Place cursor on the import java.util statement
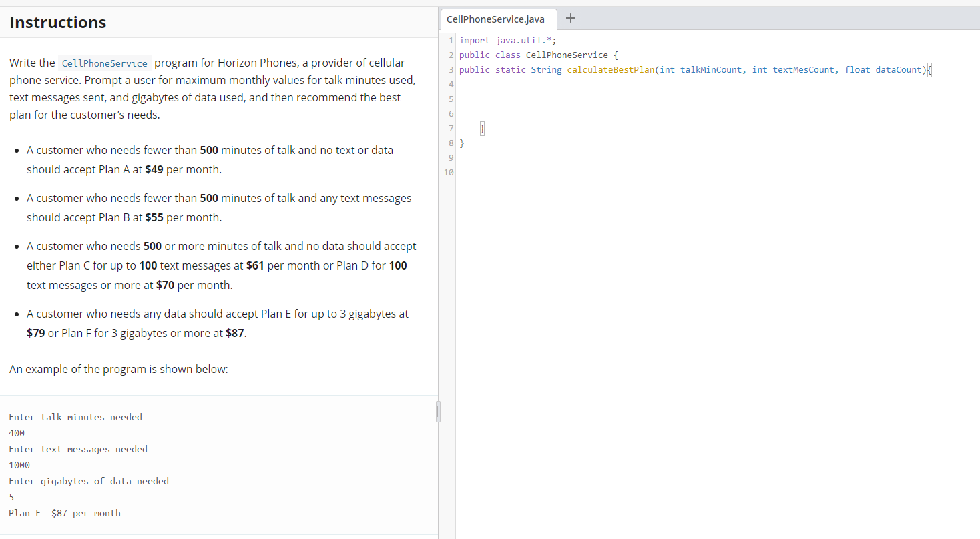 click(x=507, y=40)
